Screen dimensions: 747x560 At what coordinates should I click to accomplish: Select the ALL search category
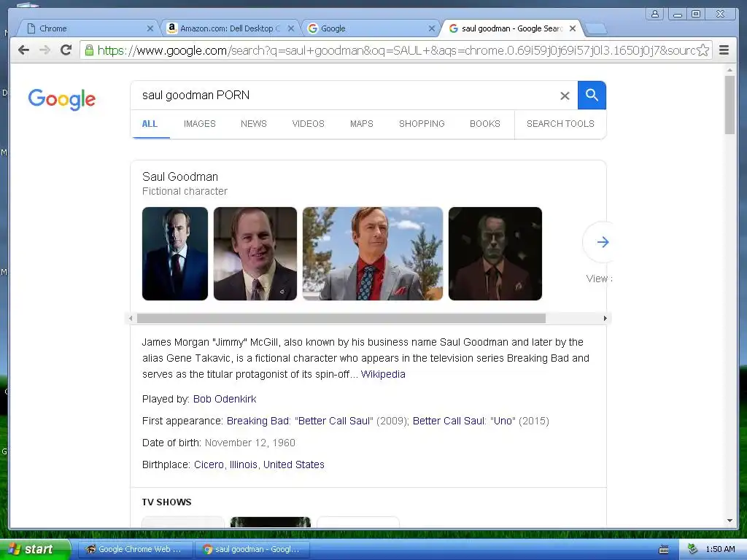[x=150, y=124]
